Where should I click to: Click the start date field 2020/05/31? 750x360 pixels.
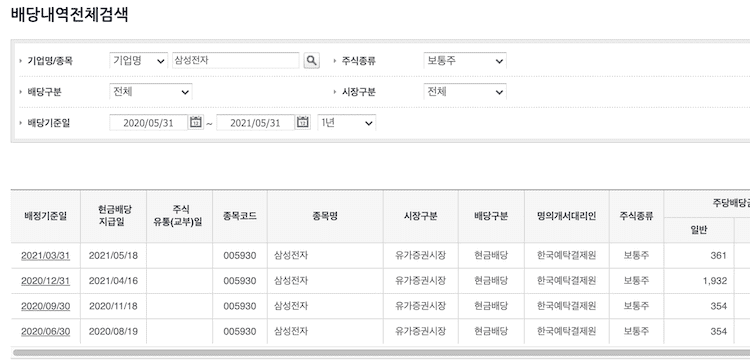tap(148, 123)
